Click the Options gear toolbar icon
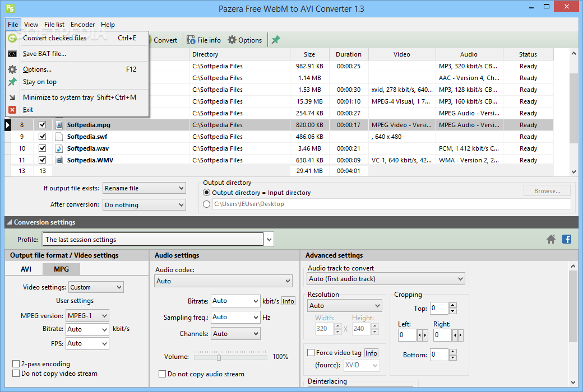Screen dimensions: 583x392 click(232, 40)
